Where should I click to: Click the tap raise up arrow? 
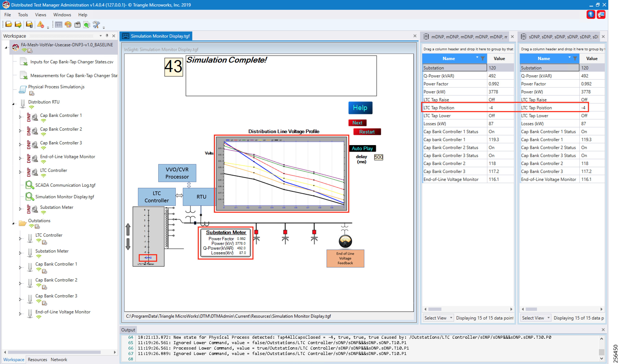coord(128,229)
